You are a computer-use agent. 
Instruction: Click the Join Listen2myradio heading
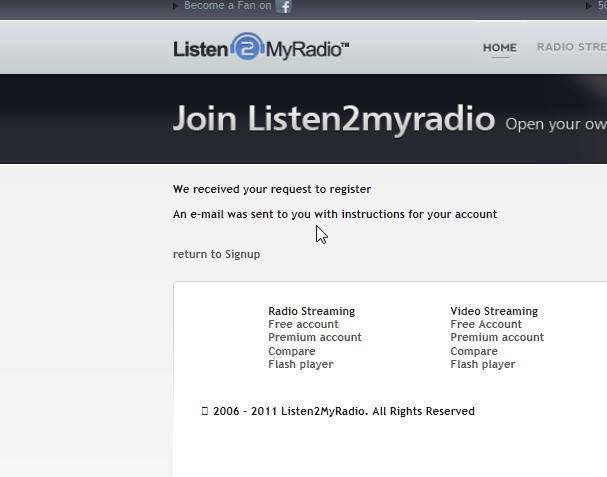tap(334, 119)
